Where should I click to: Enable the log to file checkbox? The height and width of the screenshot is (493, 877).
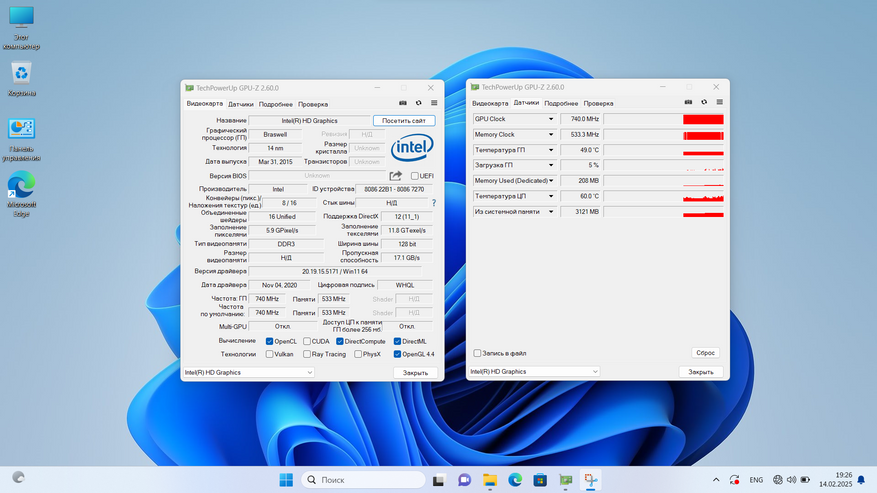click(477, 353)
